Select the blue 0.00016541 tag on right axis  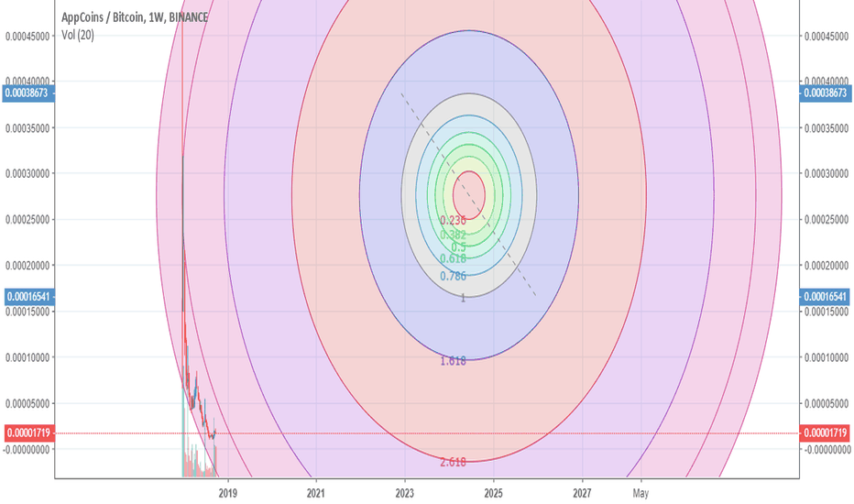coord(827,297)
